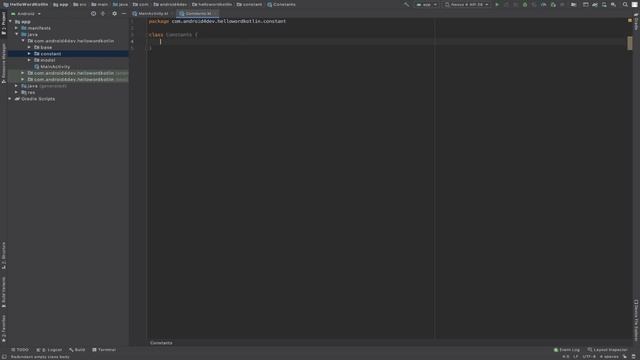The image size is (640, 360).
Task: Open the Gradle side tab
Action: point(636,22)
